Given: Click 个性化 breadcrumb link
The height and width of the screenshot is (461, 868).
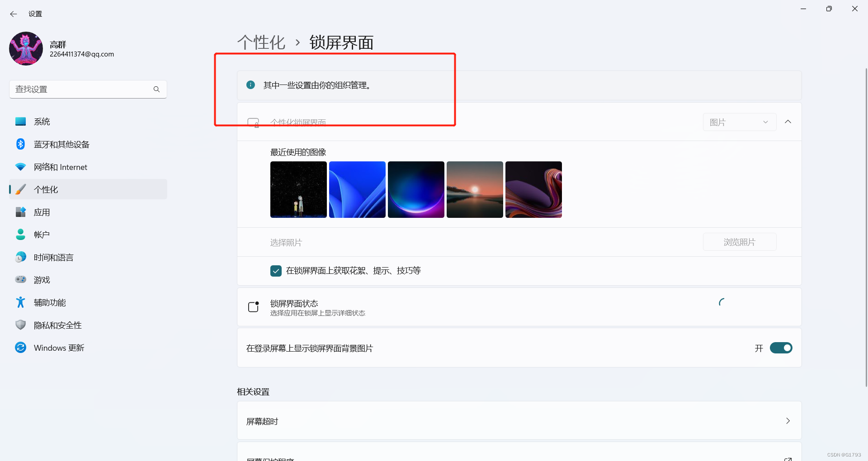Looking at the screenshot, I should pyautogui.click(x=261, y=42).
